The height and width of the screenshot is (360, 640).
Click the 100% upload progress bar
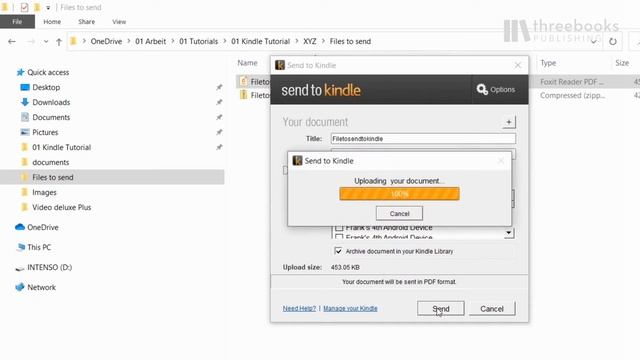[399, 194]
